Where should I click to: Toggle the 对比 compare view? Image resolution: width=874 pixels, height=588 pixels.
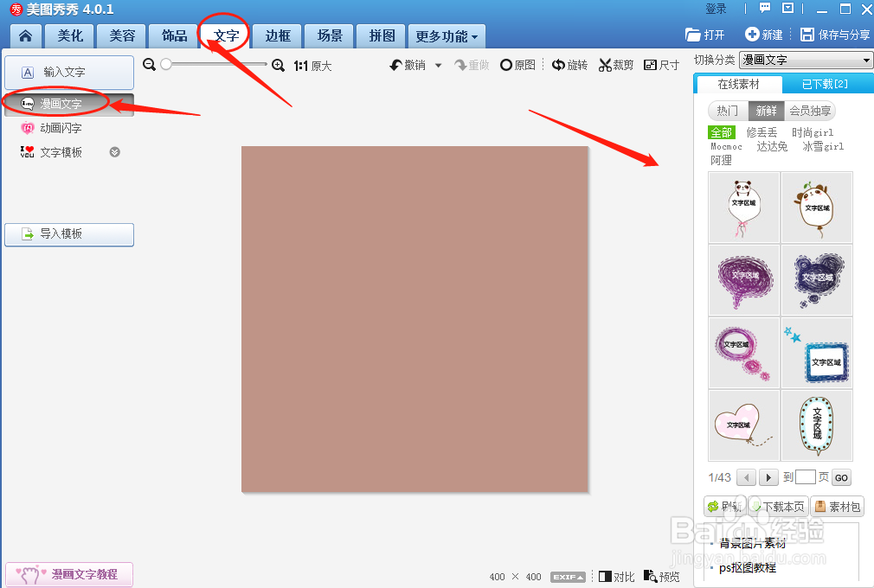pos(616,577)
